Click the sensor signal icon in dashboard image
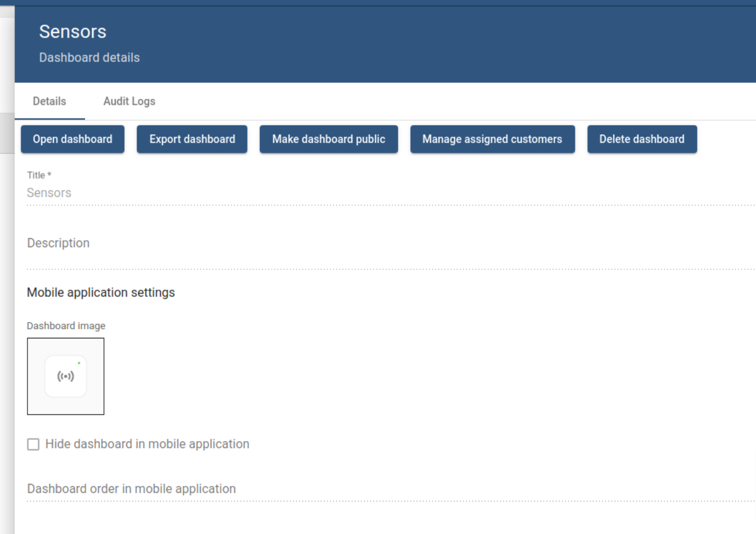Viewport: 756px width, 534px height. tap(66, 376)
